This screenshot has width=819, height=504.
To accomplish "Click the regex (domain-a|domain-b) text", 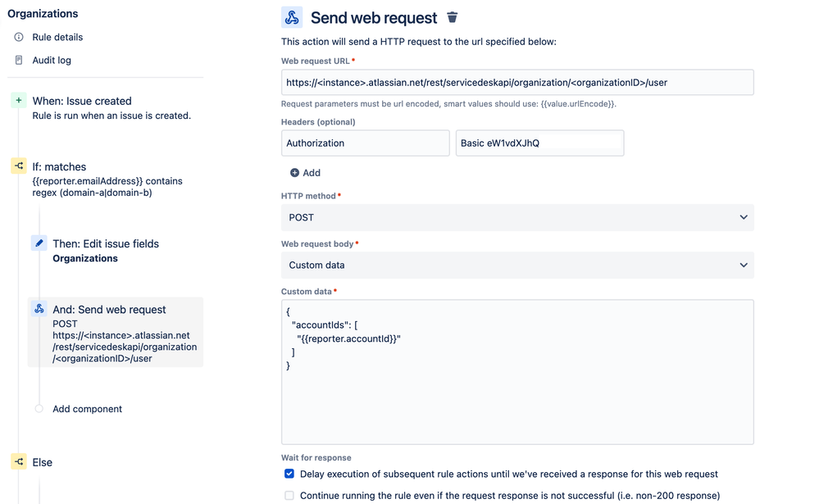I will [x=92, y=193].
